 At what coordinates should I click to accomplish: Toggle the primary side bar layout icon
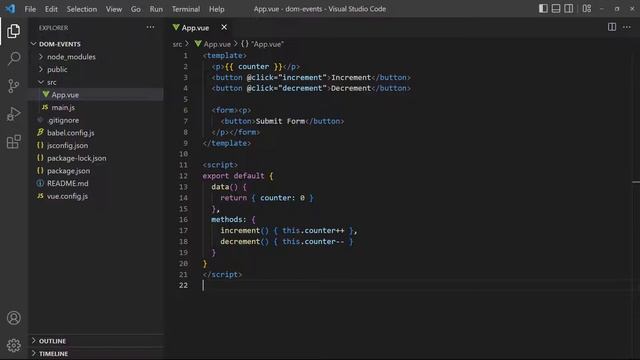[x=543, y=9]
